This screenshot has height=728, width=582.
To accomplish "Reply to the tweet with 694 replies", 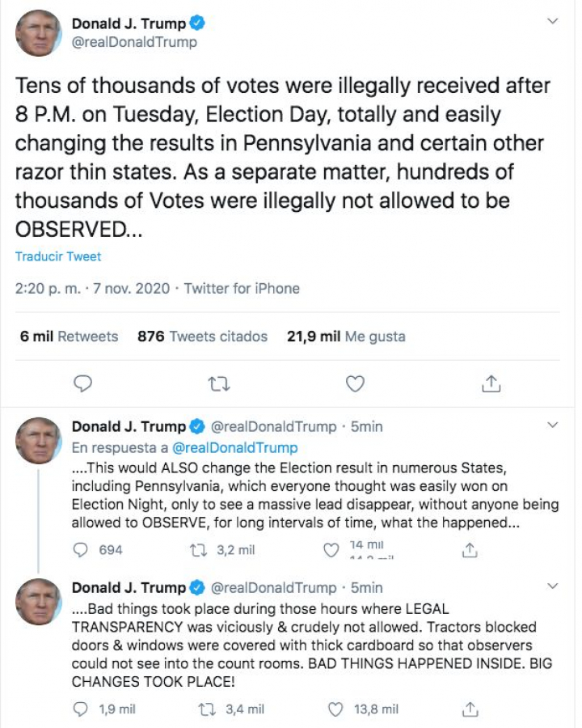I will pyautogui.click(x=81, y=550).
